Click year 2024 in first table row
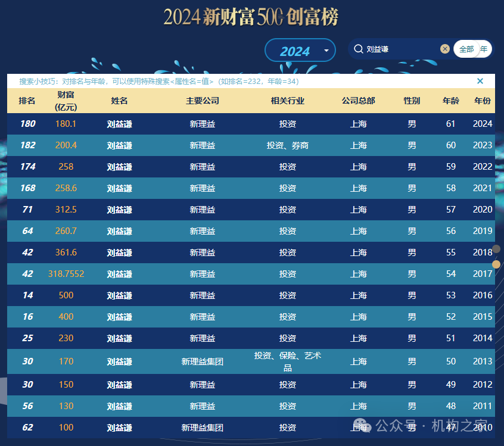This screenshot has height=446, width=504. [x=483, y=124]
